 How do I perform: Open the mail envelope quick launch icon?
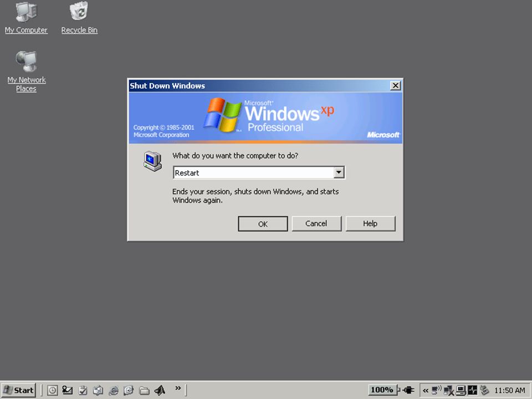click(67, 390)
